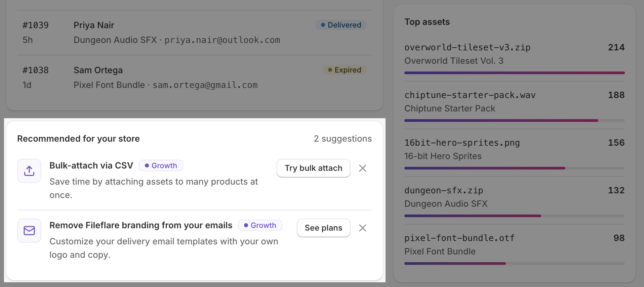This screenshot has width=644, height=287.
Task: Click the email priya.nair@outlook.com
Action: point(222,40)
